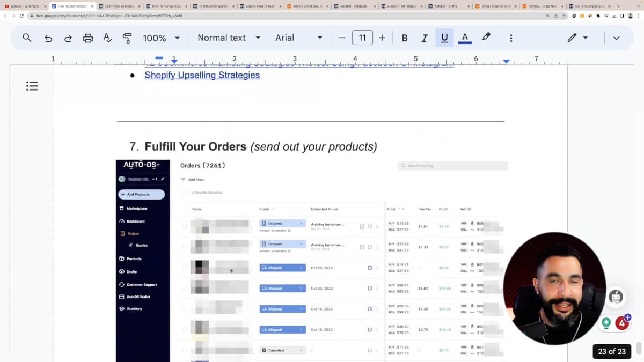Open the robot assistant floating button
644x362 pixels.
click(x=615, y=297)
